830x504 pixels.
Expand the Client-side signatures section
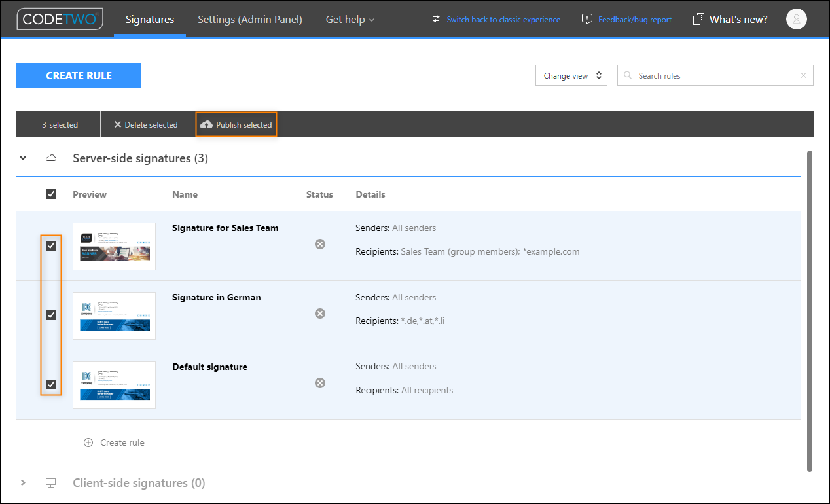pyautogui.click(x=23, y=483)
